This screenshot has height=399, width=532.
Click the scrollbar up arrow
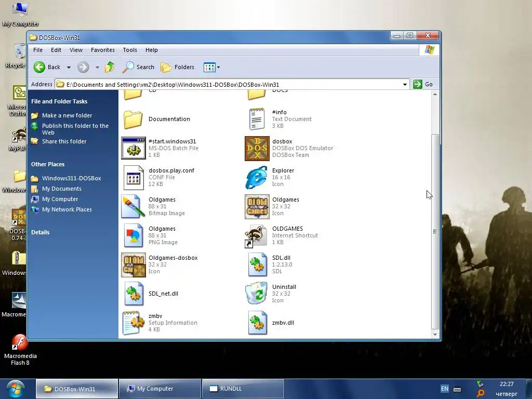click(x=435, y=95)
